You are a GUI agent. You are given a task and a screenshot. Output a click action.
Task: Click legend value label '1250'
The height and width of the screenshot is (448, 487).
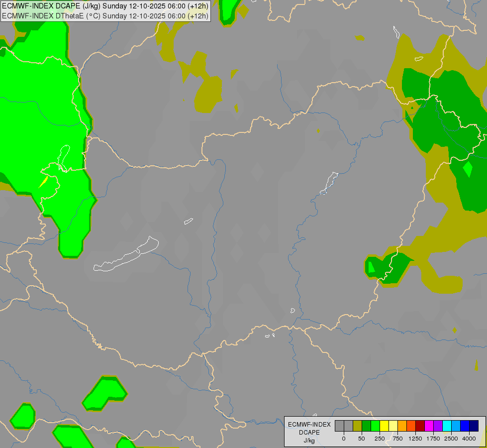point(415,439)
